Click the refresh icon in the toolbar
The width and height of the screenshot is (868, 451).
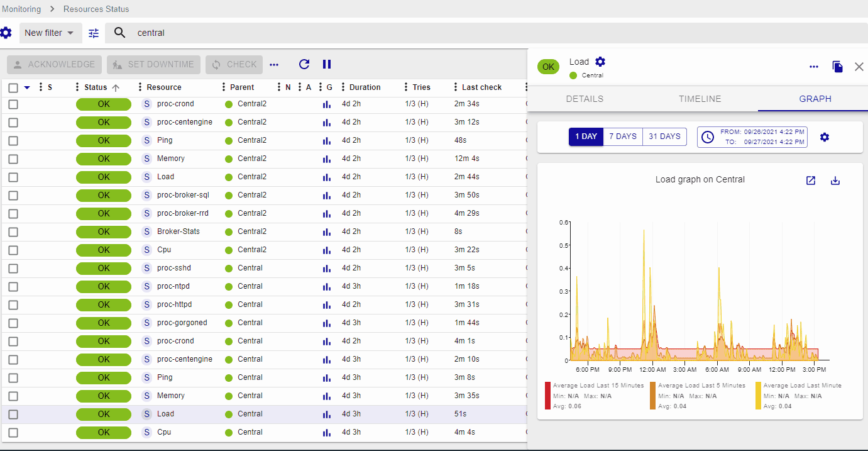click(304, 64)
